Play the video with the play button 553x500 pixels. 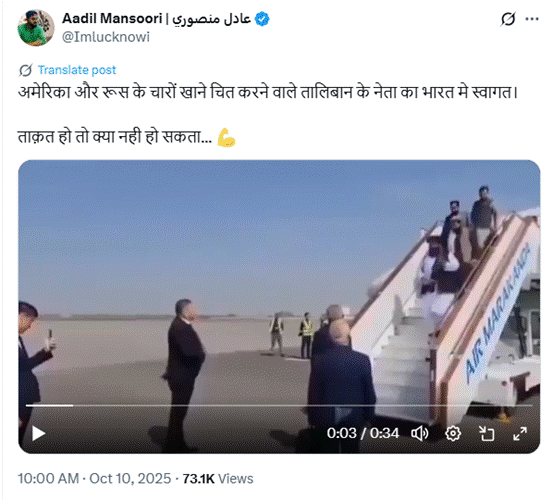point(38,433)
